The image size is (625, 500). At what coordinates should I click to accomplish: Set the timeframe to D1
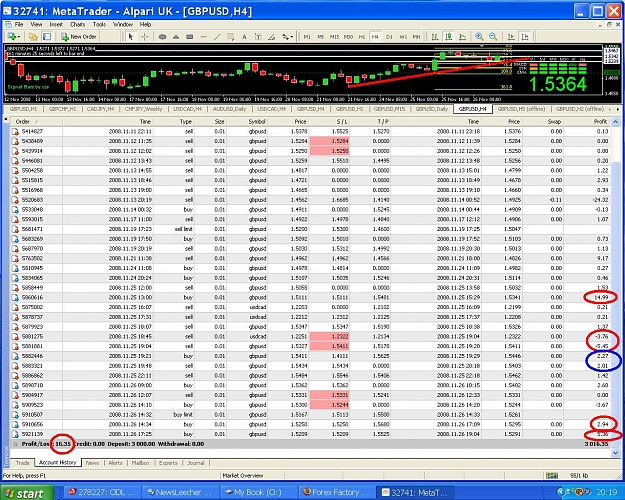coord(389,37)
